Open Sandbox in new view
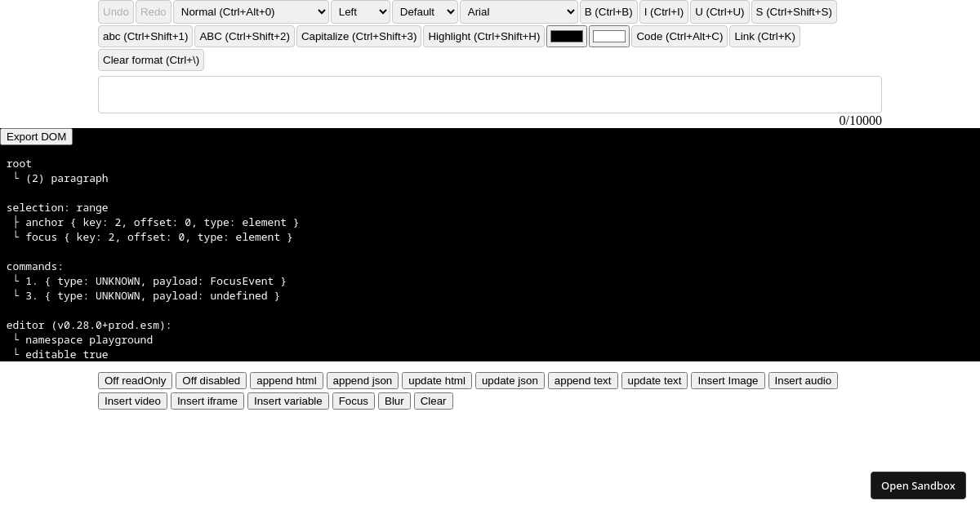980x514 pixels. (918, 485)
